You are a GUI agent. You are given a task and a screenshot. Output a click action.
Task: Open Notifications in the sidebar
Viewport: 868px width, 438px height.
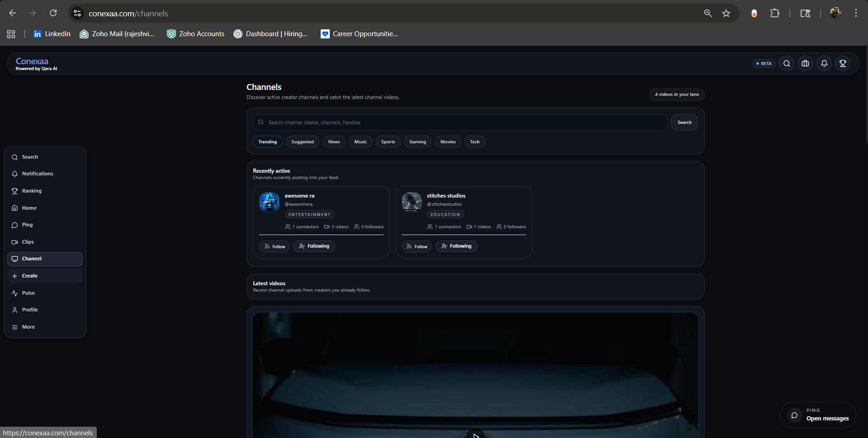[45, 174]
